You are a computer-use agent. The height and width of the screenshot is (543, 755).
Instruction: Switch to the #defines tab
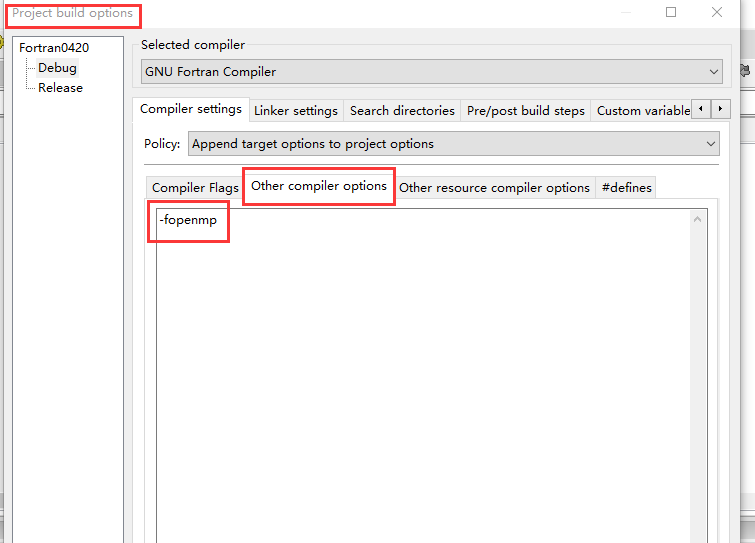pos(624,188)
